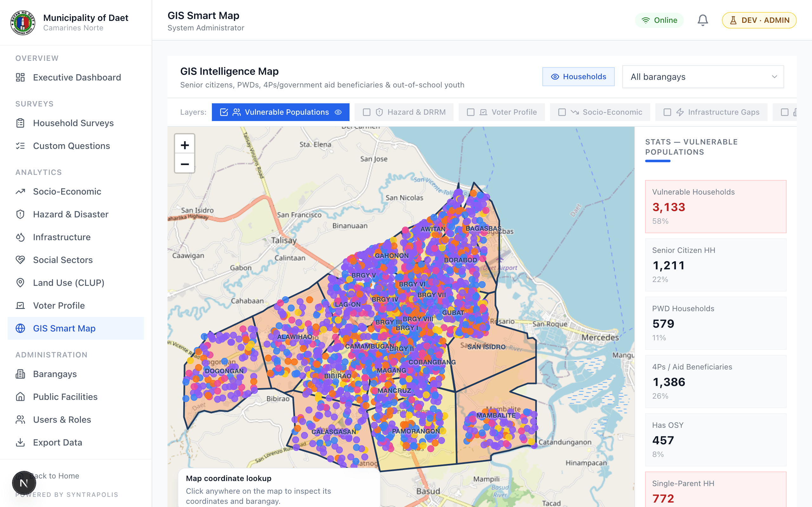Click the Socio-Economic analytics icon
812x507 pixels.
21,191
